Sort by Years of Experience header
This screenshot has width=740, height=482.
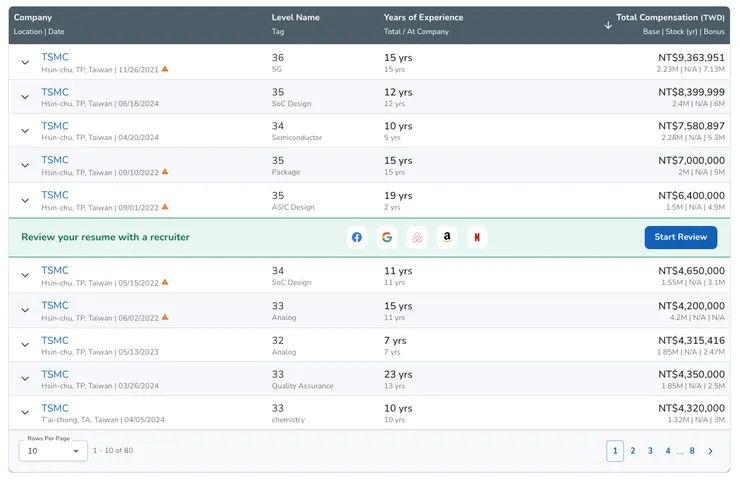[423, 17]
